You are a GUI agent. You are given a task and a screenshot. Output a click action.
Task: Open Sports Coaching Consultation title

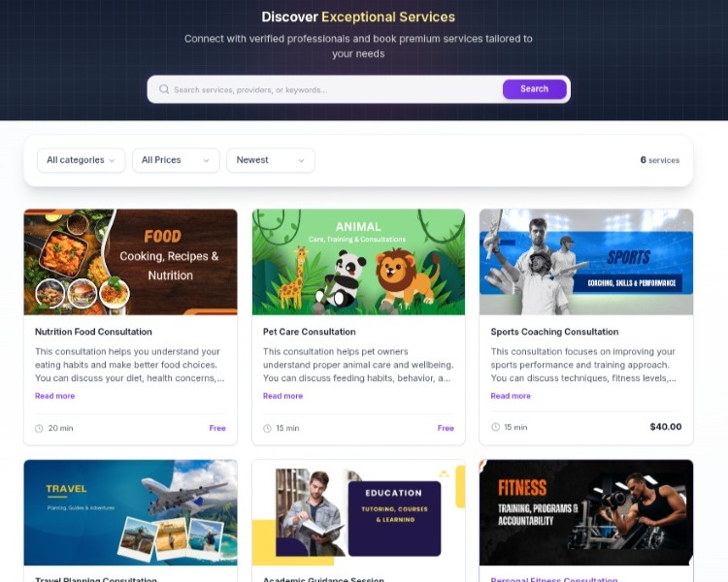554,332
